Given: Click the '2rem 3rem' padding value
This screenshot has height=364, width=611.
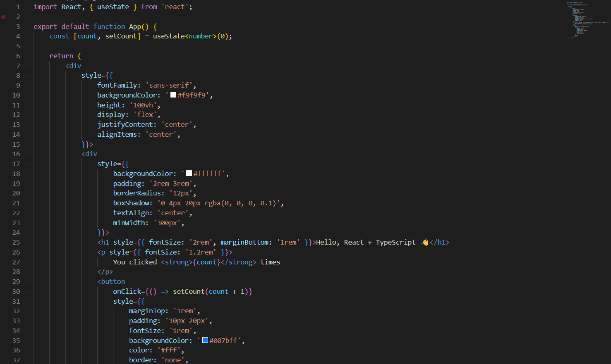Looking at the screenshot, I should pos(171,184).
